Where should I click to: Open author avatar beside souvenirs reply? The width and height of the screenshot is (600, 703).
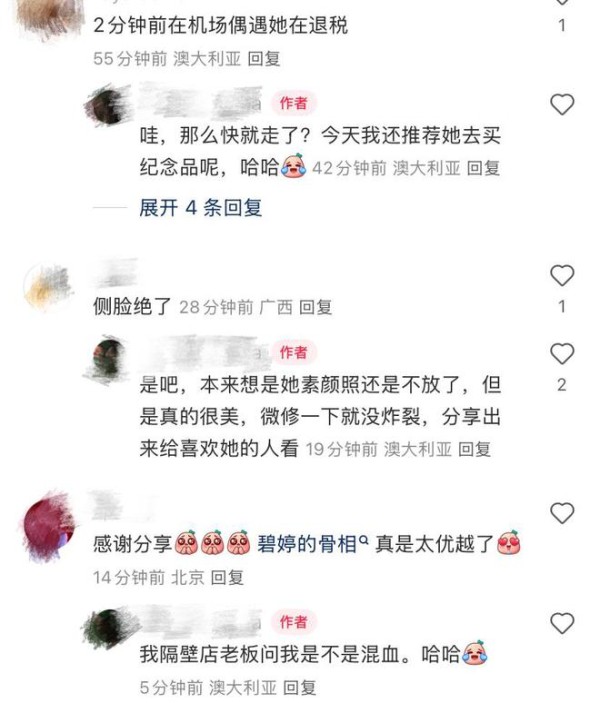click(x=108, y=104)
